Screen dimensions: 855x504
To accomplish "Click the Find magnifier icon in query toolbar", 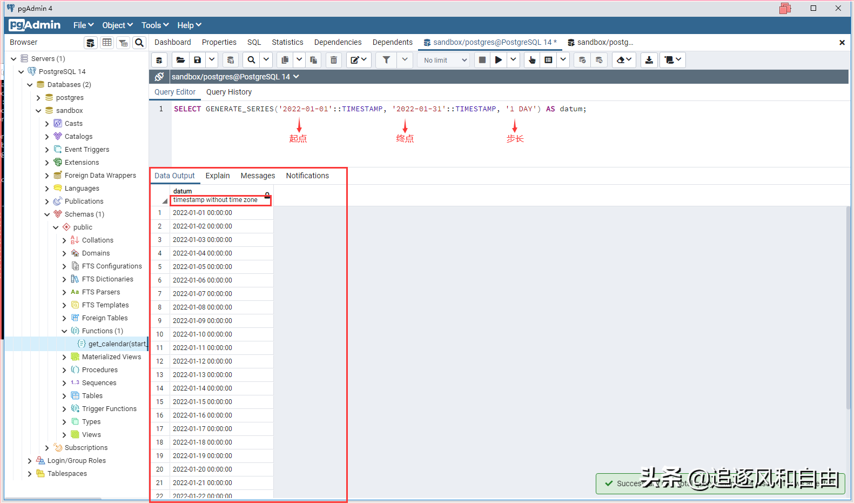I will click(x=251, y=60).
